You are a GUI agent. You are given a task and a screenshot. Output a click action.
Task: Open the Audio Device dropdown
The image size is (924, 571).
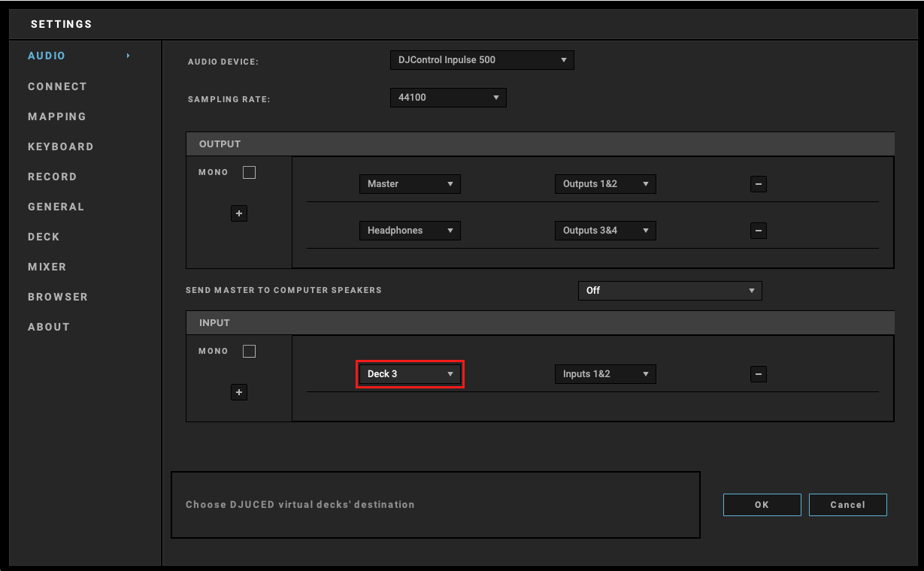[481, 60]
